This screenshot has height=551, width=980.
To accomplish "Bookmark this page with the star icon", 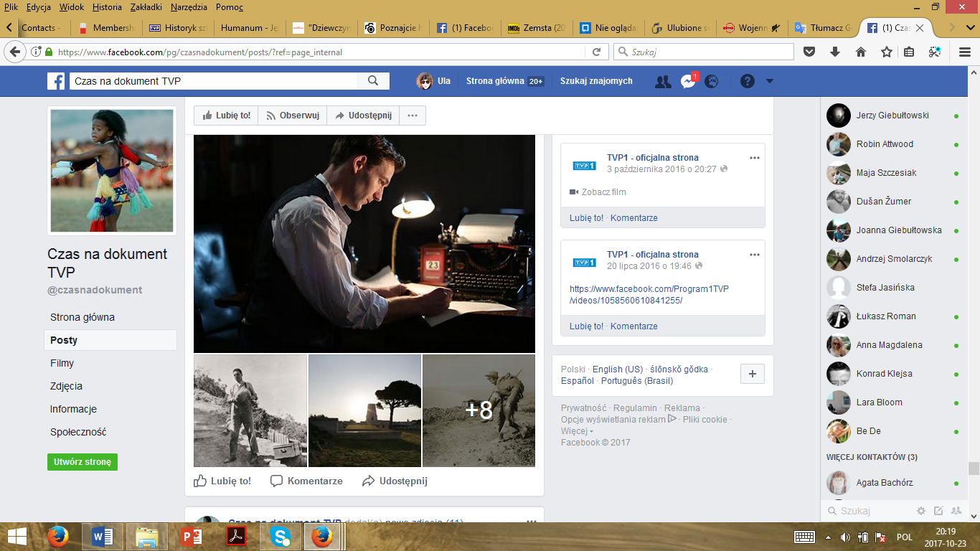I will 887,52.
